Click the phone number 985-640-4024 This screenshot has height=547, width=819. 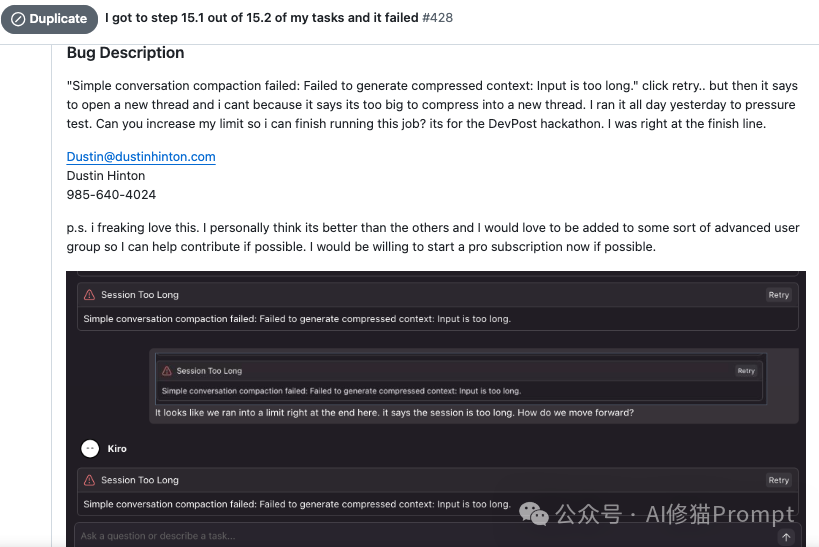(111, 195)
